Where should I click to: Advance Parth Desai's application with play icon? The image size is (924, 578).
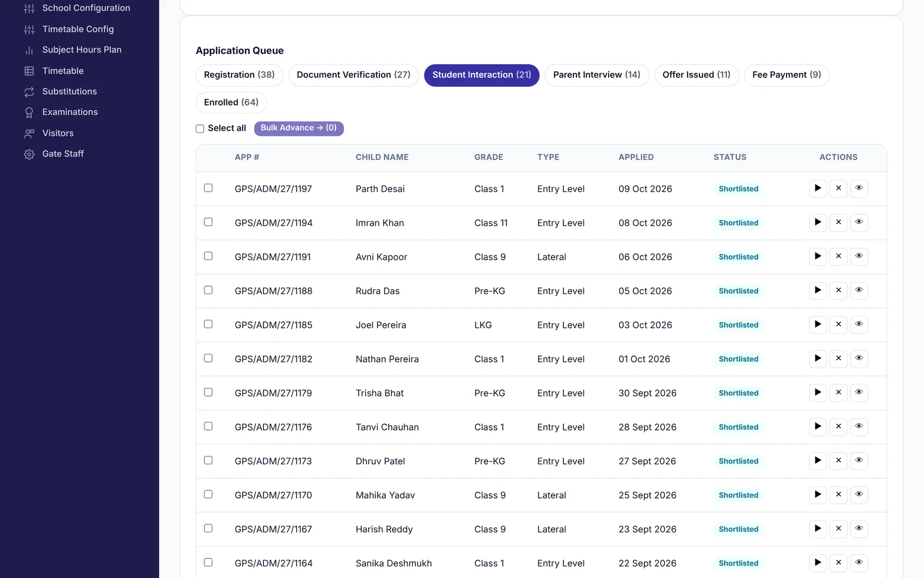(818, 188)
